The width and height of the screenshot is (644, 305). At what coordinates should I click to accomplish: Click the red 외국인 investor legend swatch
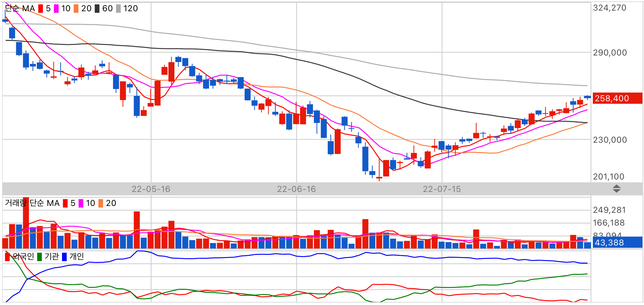7,257
